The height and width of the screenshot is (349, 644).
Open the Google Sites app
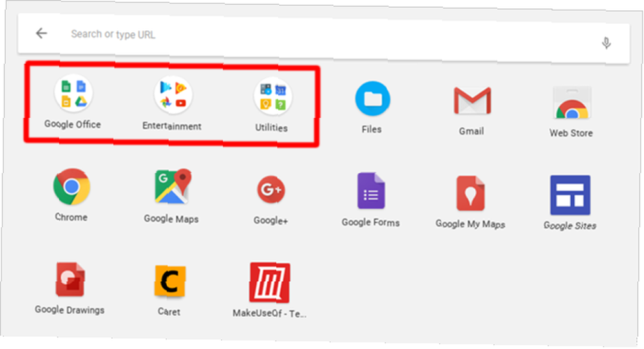coord(570,195)
